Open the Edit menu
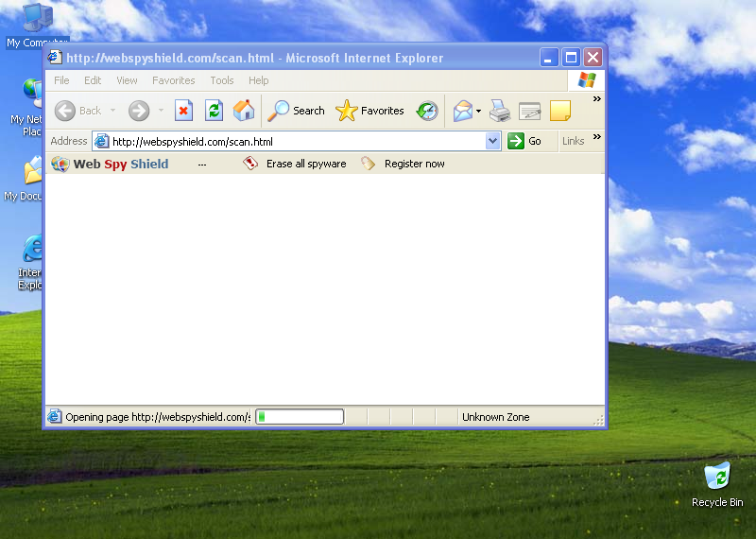 pos(93,80)
